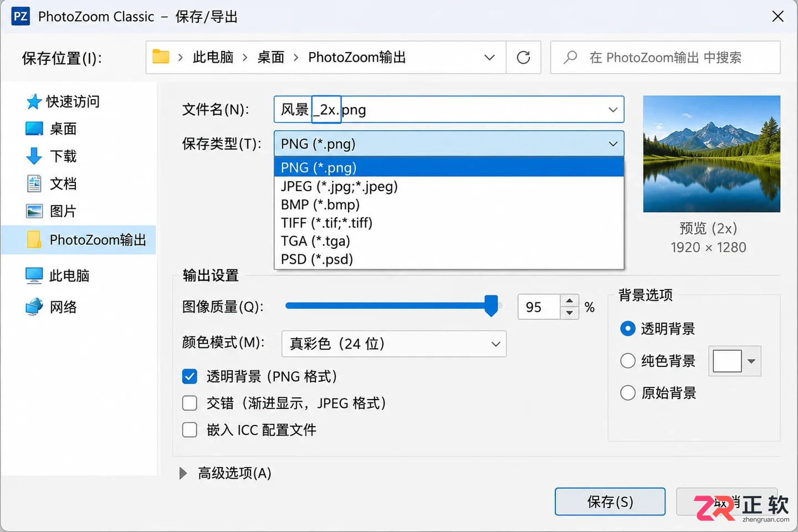Screen dimensions: 798x532
Task: Open the path bar dropdown arrow
Action: (489, 57)
